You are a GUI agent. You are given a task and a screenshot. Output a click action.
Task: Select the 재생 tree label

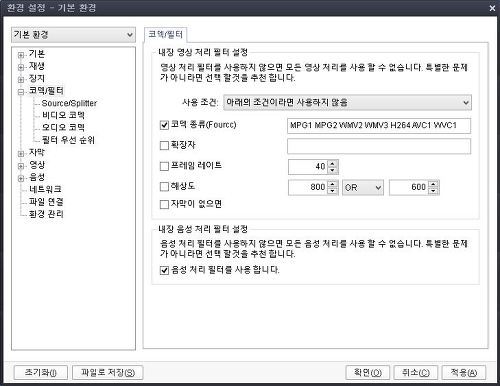(x=37, y=66)
